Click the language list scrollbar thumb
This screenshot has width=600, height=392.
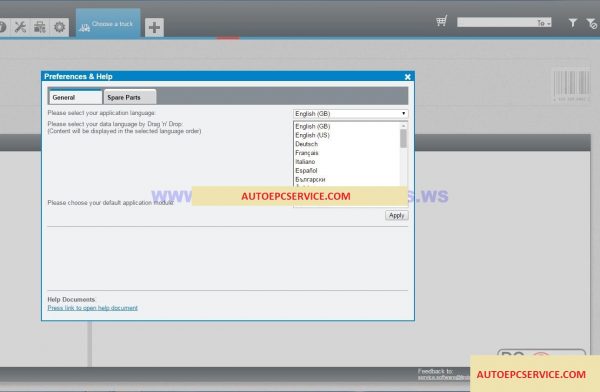403,139
